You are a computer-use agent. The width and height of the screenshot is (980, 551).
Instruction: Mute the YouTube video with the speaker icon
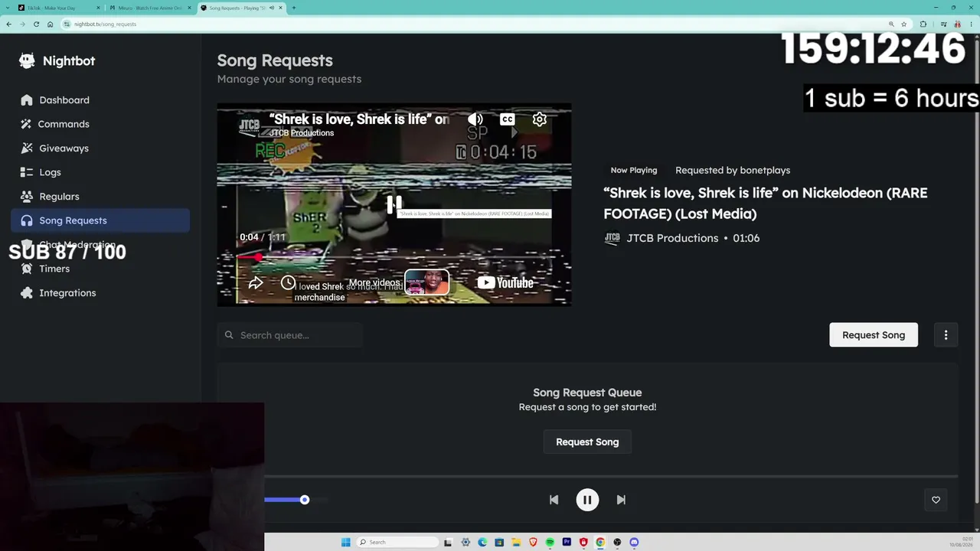(475, 119)
